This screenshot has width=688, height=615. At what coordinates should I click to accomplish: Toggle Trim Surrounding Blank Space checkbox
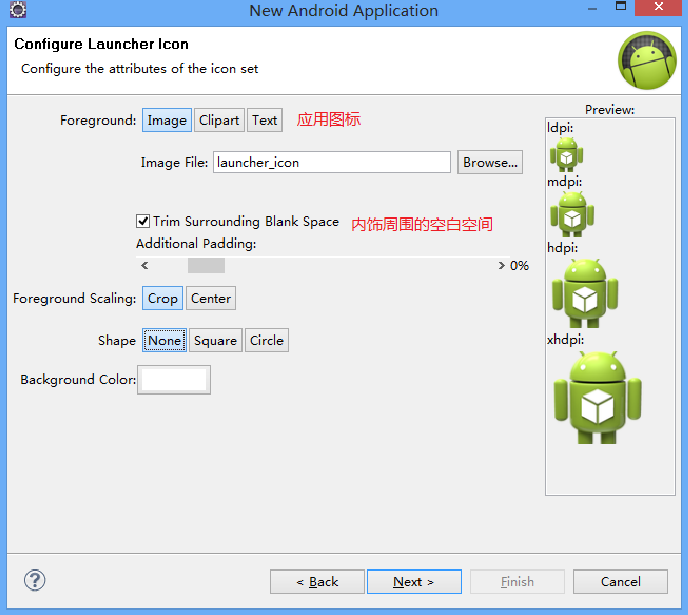143,221
